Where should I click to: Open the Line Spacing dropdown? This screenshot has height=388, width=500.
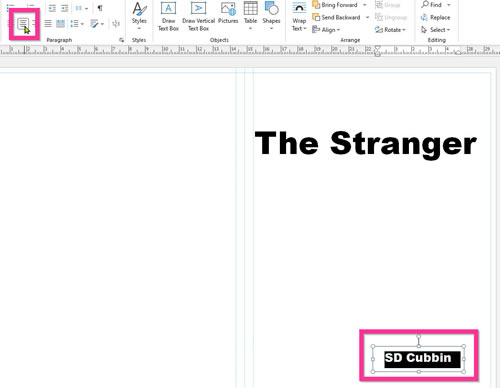(x=77, y=24)
